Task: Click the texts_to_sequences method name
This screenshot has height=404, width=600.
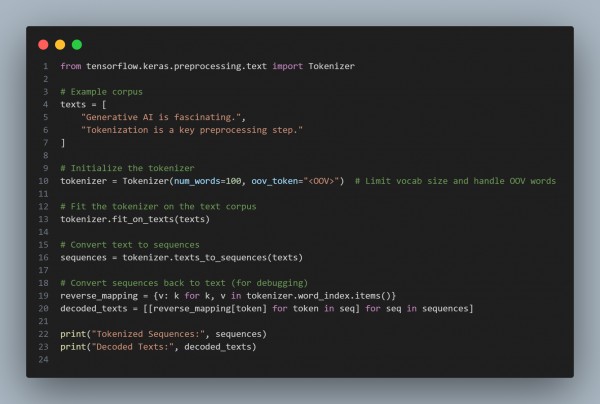Action: click(220, 257)
